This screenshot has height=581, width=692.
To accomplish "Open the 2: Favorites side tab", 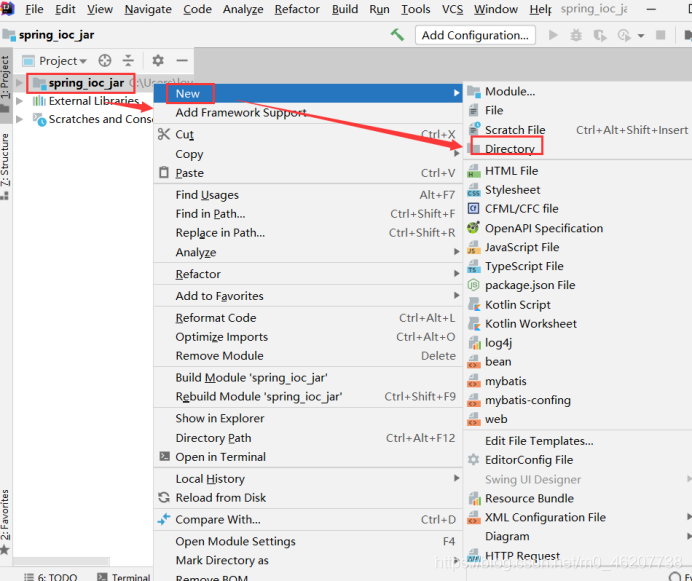I will coord(5,521).
